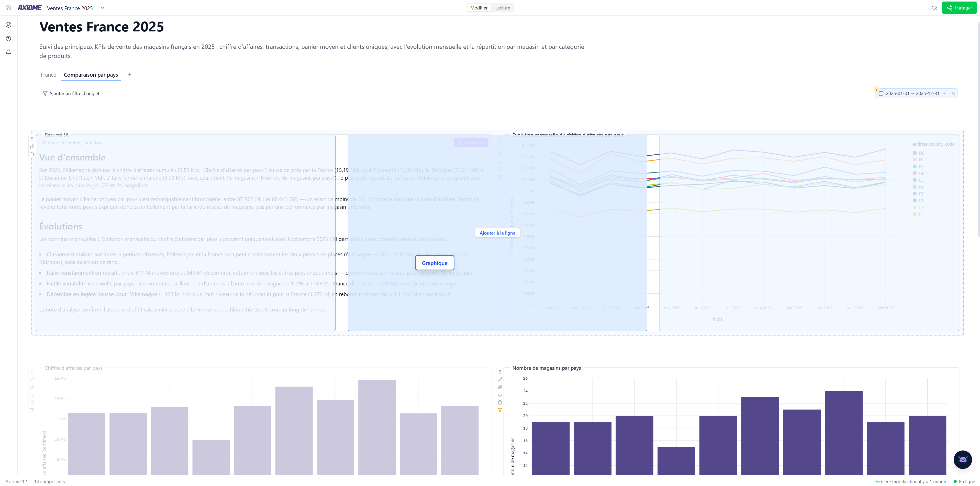Image resolution: width=980 pixels, height=486 pixels.
Task: Click the calendar icon in date filter
Action: pyautogui.click(x=881, y=94)
